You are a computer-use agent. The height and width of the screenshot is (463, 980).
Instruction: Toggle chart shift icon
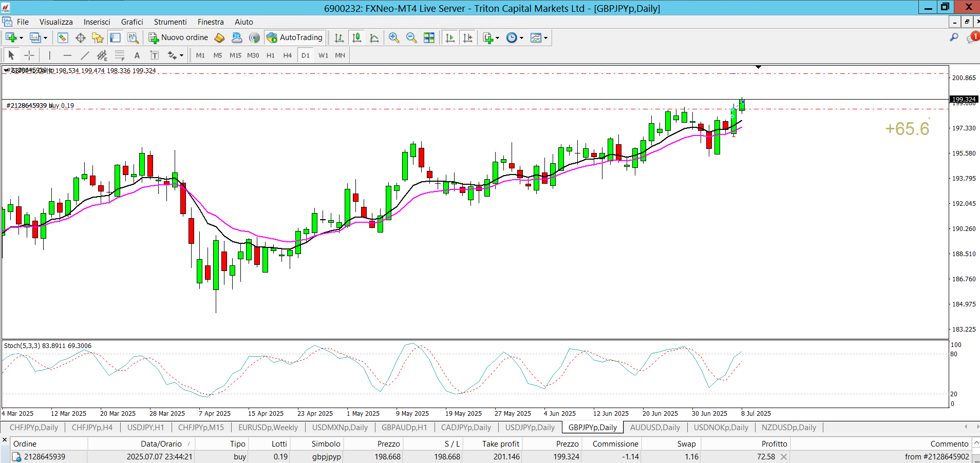[x=467, y=37]
